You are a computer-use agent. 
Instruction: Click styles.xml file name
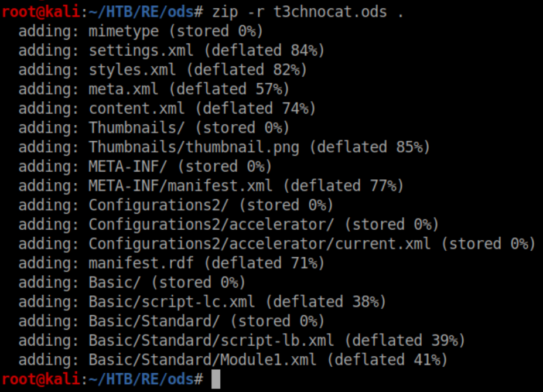coord(132,70)
